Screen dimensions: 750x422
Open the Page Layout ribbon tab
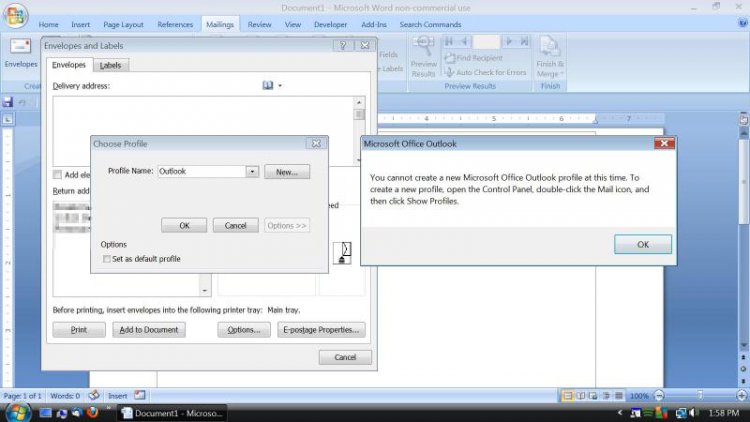point(123,24)
